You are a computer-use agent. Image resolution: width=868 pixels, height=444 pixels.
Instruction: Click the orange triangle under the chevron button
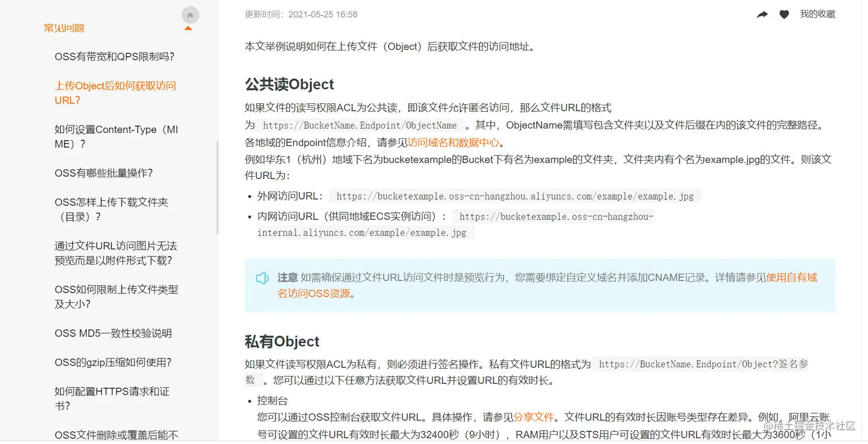pyautogui.click(x=188, y=28)
